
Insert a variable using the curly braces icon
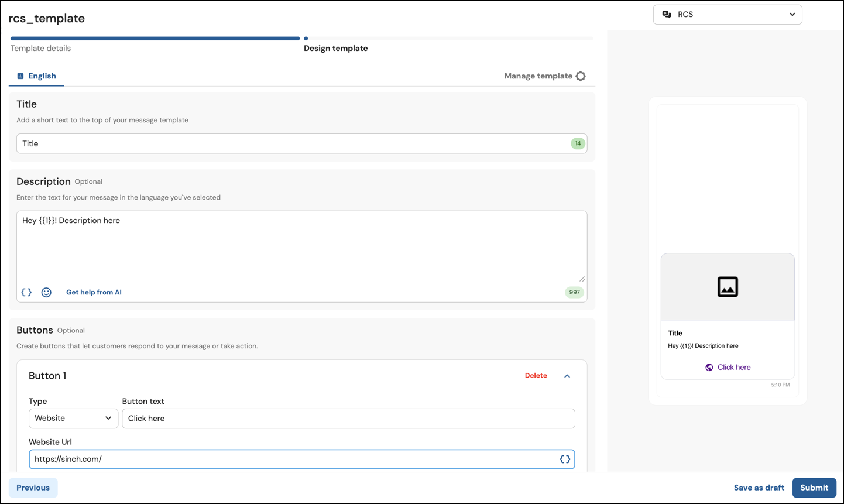point(26,292)
